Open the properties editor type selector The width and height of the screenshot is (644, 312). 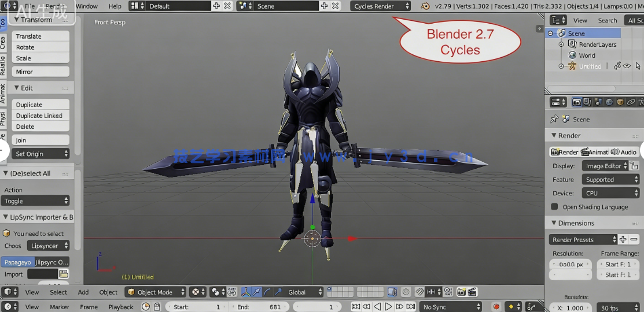pyautogui.click(x=558, y=102)
